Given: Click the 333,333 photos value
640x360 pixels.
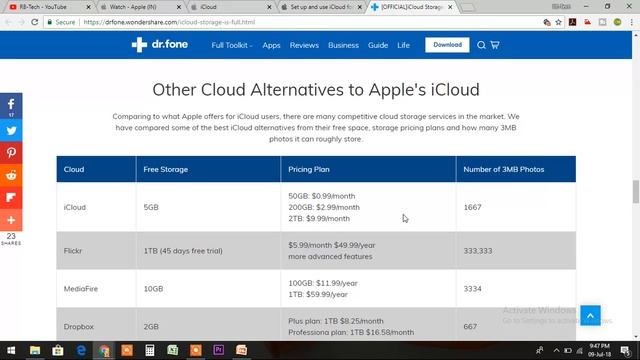Looking at the screenshot, I should coord(478,251).
